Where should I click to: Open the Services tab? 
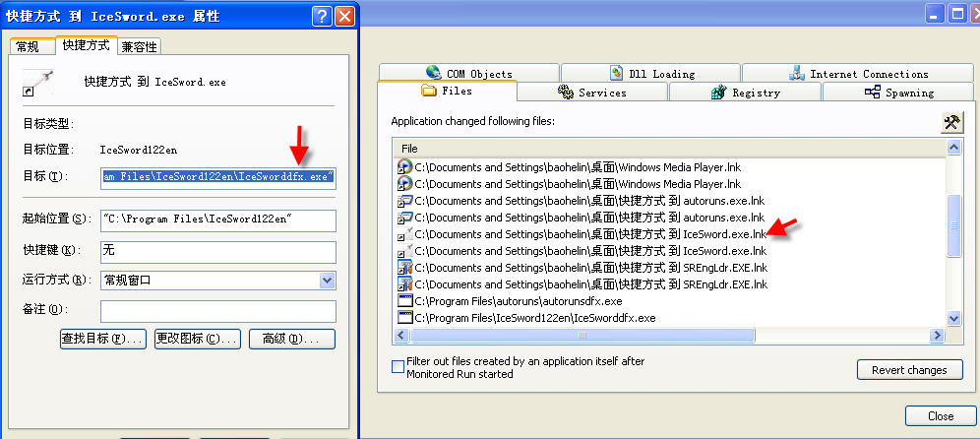click(x=592, y=92)
